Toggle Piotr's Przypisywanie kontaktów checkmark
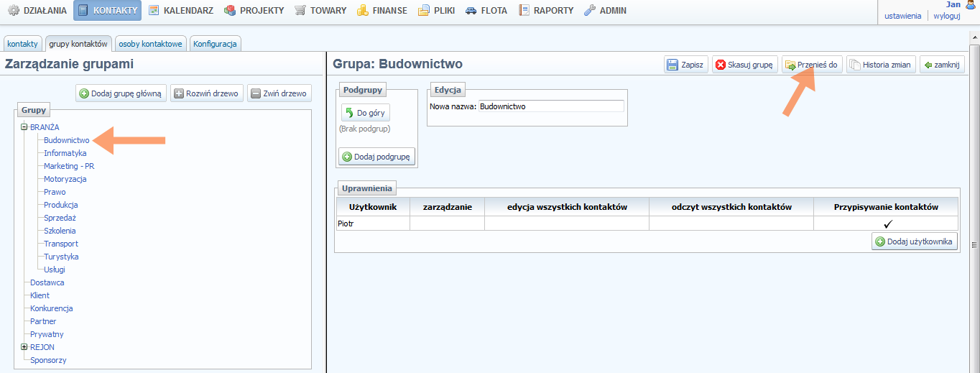 coord(887,224)
